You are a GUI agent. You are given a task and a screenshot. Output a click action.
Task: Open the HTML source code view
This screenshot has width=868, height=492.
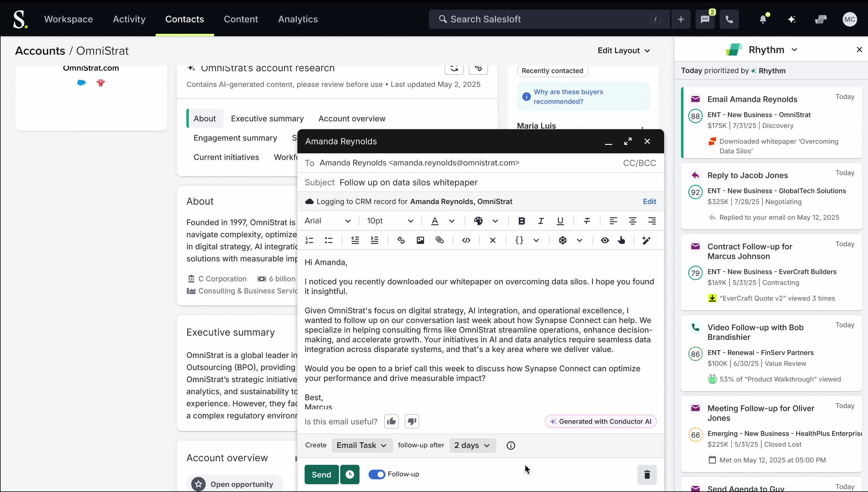pos(466,240)
